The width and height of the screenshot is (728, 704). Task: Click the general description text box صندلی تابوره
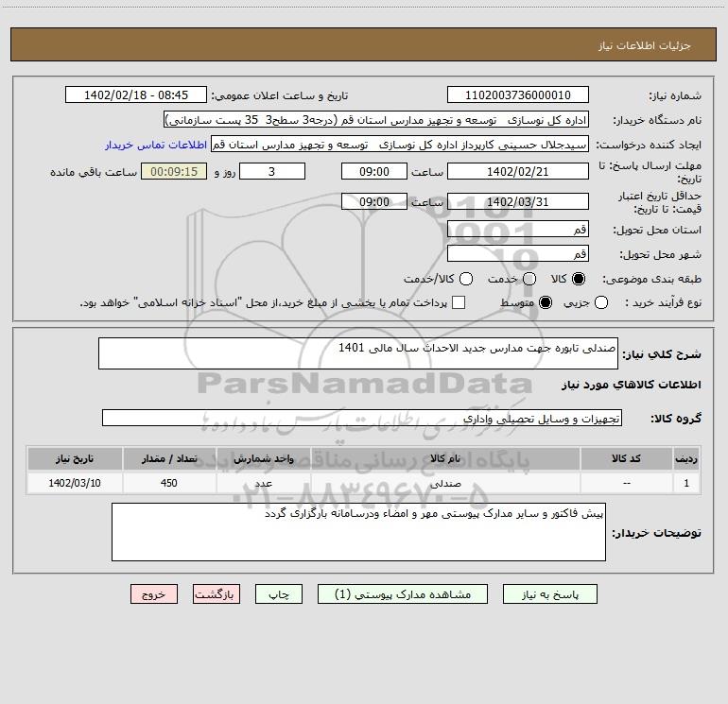coord(358,353)
